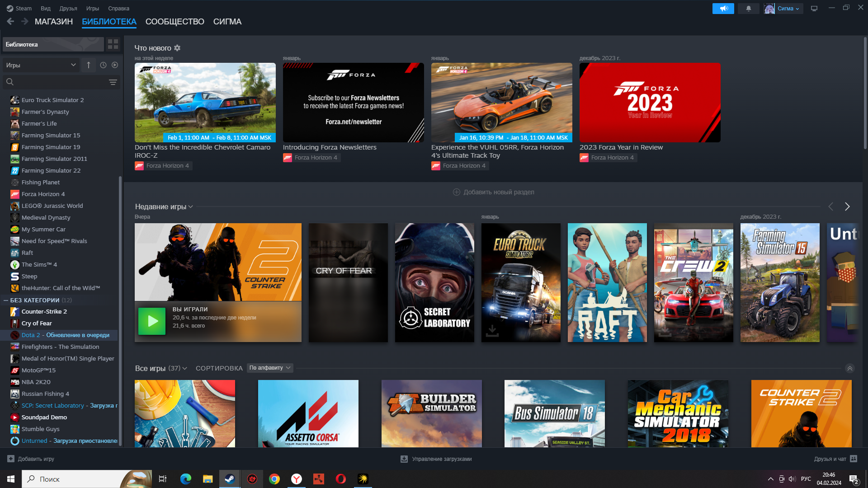Open File Explorer from taskbar
This screenshot has height=488, width=868.
point(208,479)
